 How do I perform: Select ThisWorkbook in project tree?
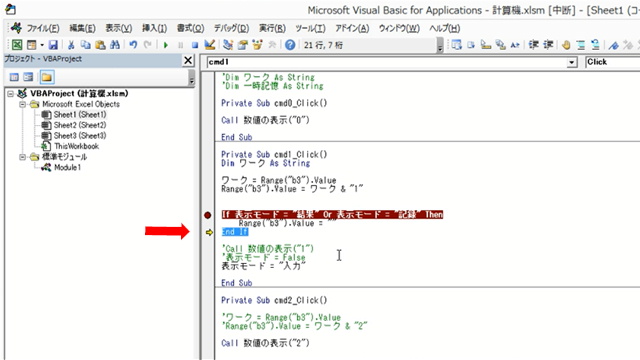tap(76, 146)
